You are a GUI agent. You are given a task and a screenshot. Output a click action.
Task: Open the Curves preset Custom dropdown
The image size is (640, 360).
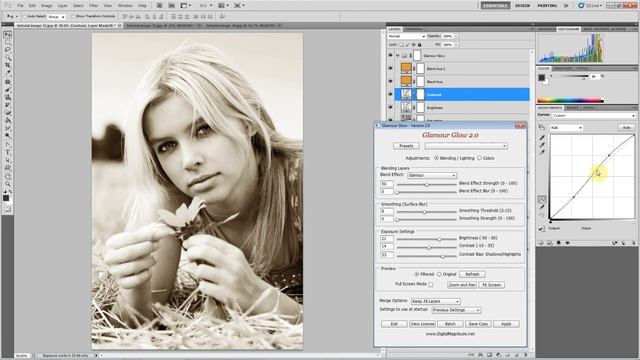click(x=594, y=116)
